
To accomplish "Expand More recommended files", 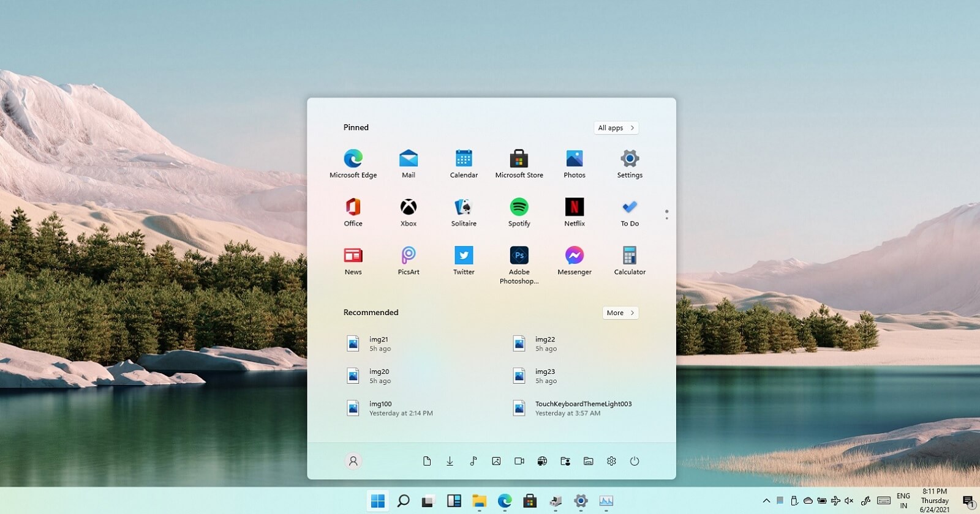I will 620,313.
